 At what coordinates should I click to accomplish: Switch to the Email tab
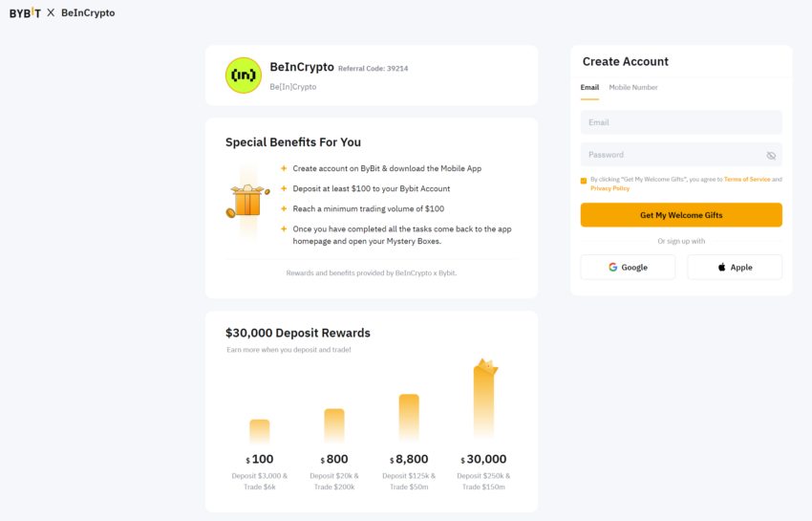pos(589,88)
